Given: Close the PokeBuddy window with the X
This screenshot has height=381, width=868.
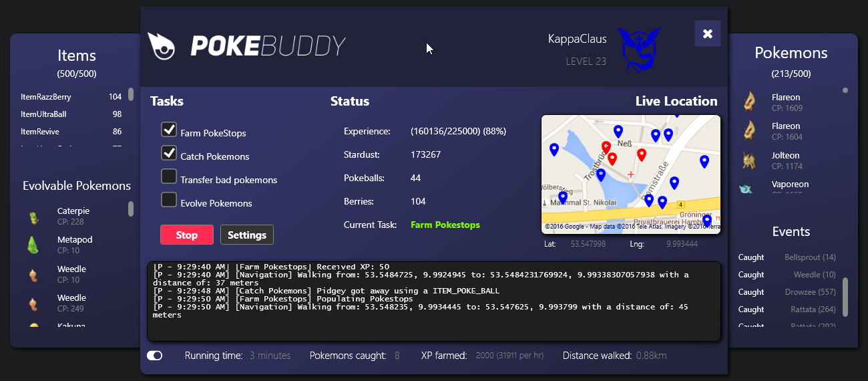Looking at the screenshot, I should (x=708, y=33).
